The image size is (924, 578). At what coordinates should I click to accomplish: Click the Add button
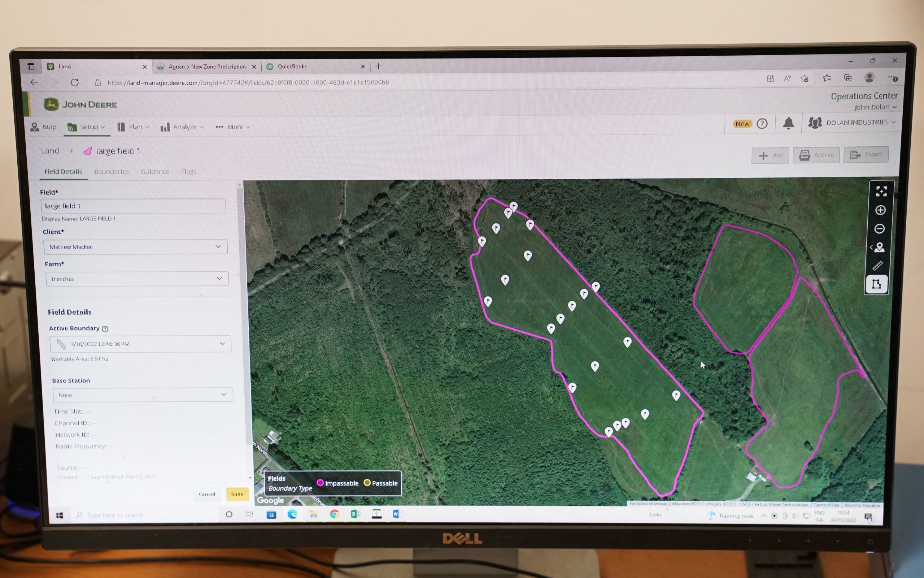tap(770, 155)
